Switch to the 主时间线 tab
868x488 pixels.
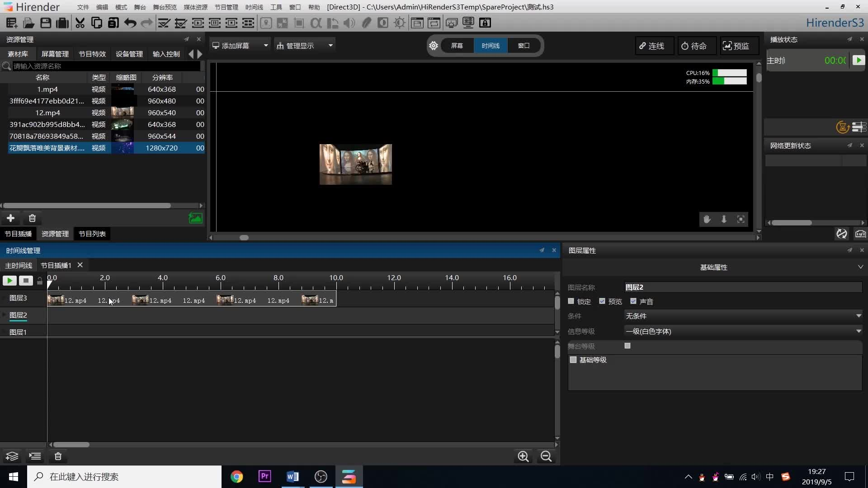coord(19,265)
